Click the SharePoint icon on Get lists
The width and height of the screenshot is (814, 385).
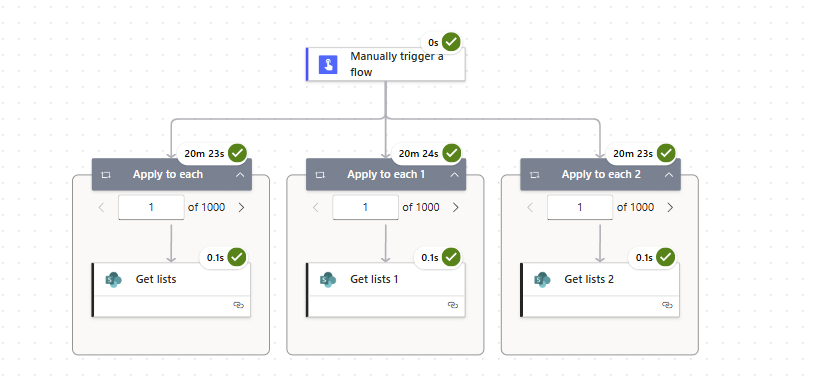(114, 280)
